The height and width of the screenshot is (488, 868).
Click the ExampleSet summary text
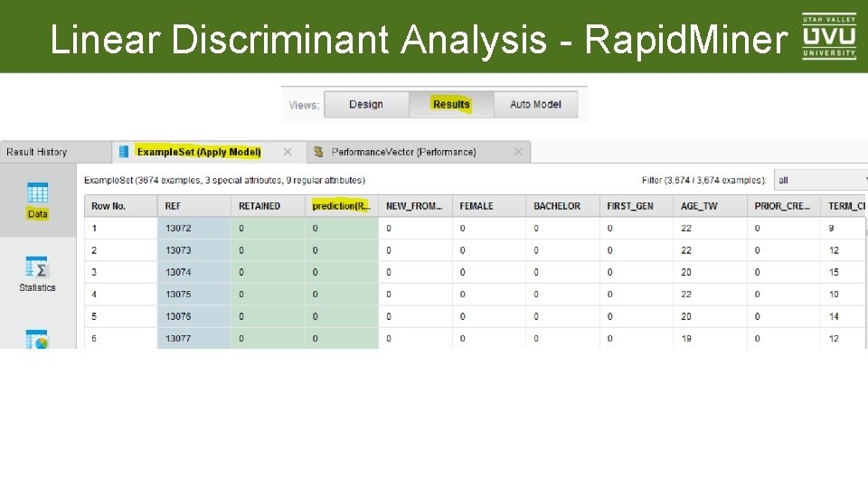pyautogui.click(x=224, y=181)
